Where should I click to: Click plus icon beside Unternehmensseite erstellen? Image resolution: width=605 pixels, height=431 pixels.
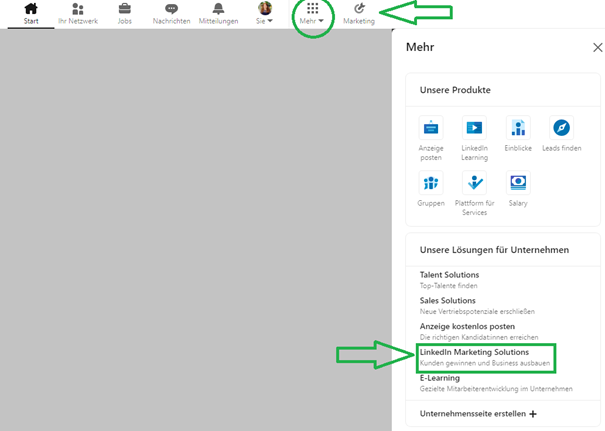[533, 414]
